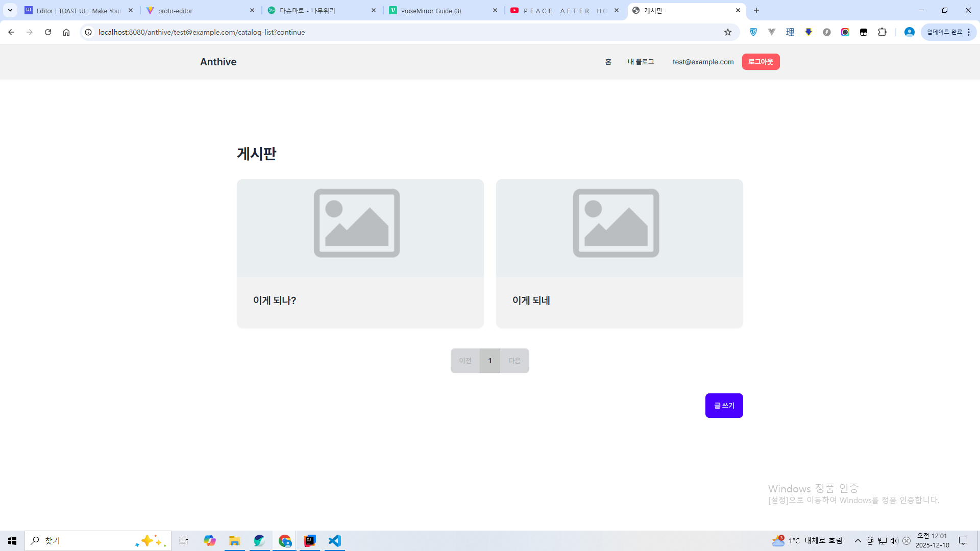Open the Chrome profile avatar icon
Viewport: 980px width, 551px height.
click(909, 32)
